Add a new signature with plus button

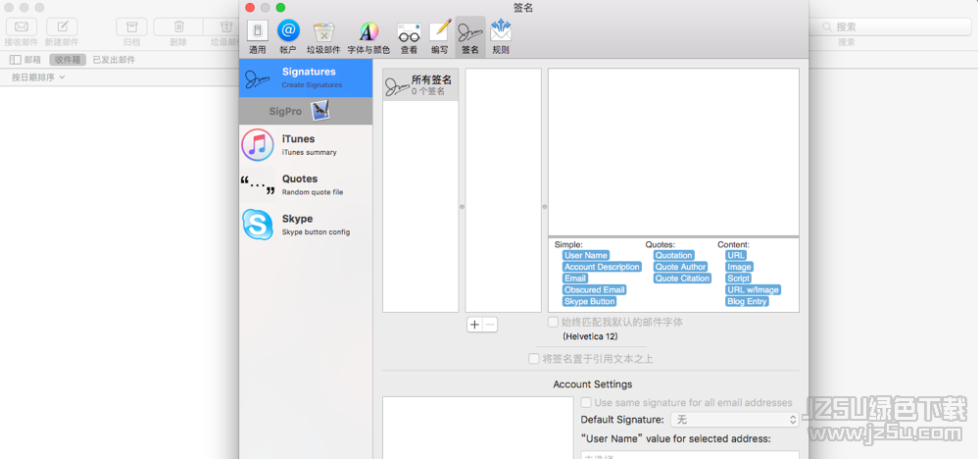(x=475, y=325)
